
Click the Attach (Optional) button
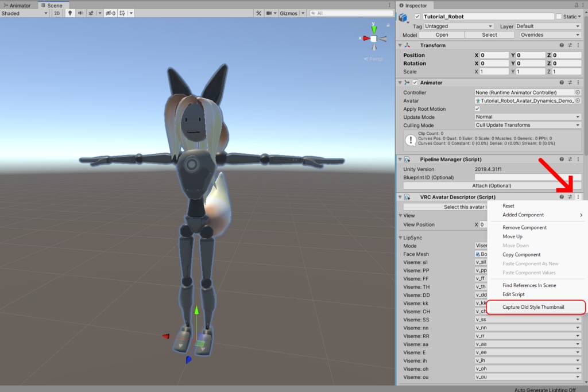click(x=491, y=185)
